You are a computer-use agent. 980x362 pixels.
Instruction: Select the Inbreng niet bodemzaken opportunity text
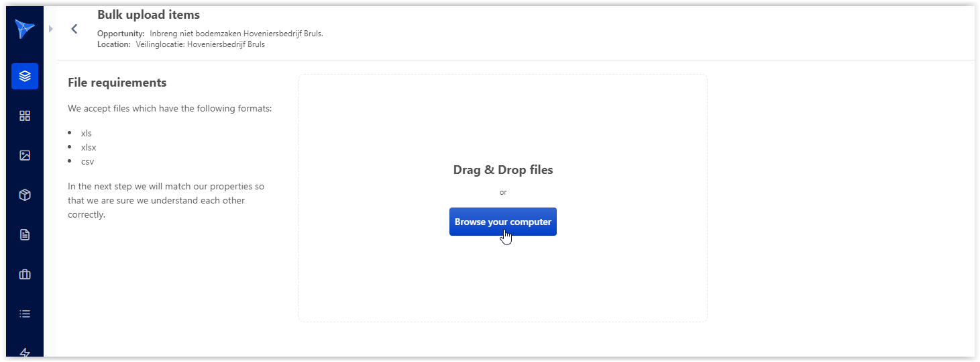coord(236,34)
